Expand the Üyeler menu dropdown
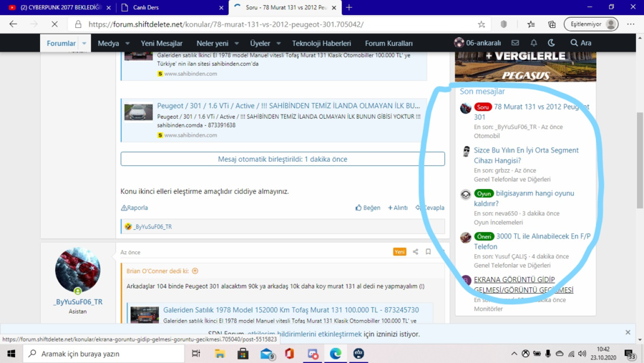The height and width of the screenshot is (363, 644). point(277,43)
